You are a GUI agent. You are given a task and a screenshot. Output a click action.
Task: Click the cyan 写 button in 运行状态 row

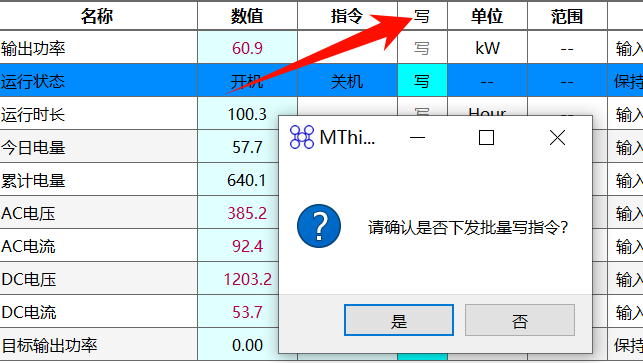point(422,81)
